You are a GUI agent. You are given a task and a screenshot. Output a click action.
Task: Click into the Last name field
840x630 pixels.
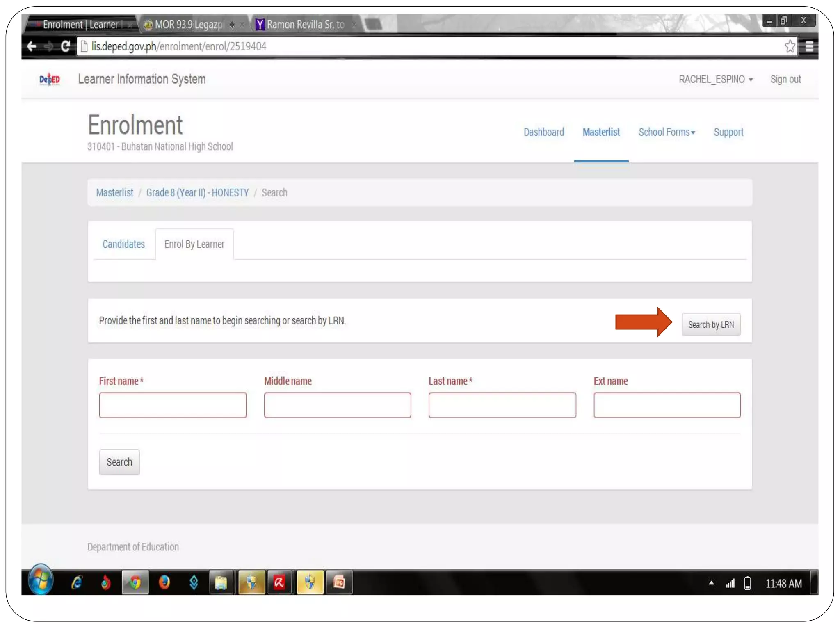point(502,405)
